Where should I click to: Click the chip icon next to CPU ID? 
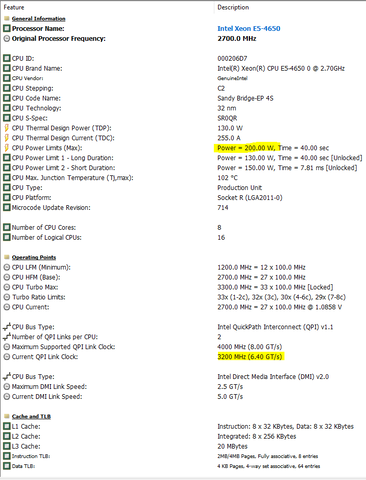[7, 58]
